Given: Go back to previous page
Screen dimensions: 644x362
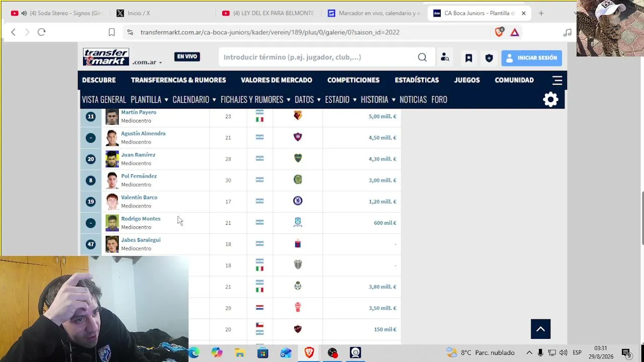Looking at the screenshot, I should [x=14, y=32].
